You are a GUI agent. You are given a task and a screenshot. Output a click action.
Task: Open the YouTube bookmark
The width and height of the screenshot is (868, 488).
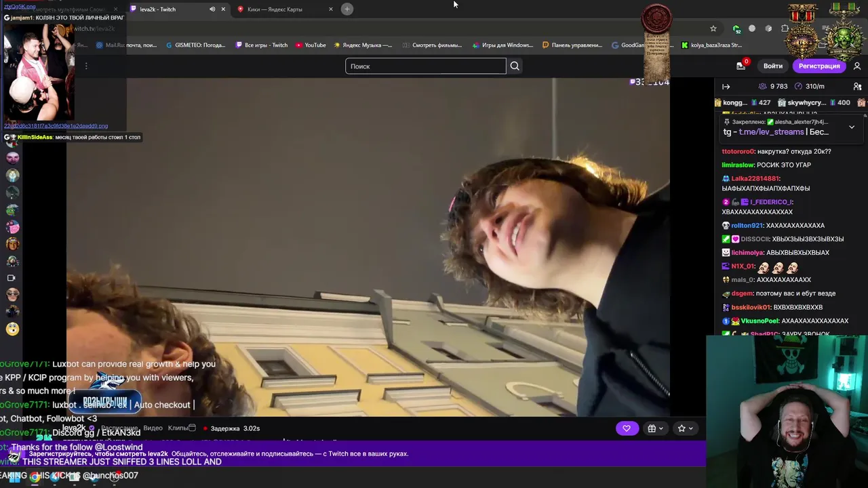[x=310, y=45]
